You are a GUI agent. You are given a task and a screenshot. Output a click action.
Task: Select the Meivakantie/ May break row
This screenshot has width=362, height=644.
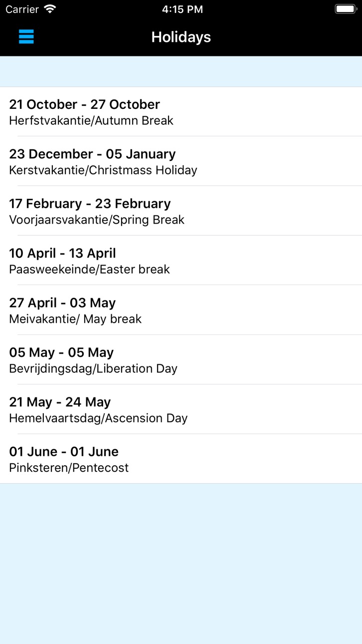pos(181,310)
